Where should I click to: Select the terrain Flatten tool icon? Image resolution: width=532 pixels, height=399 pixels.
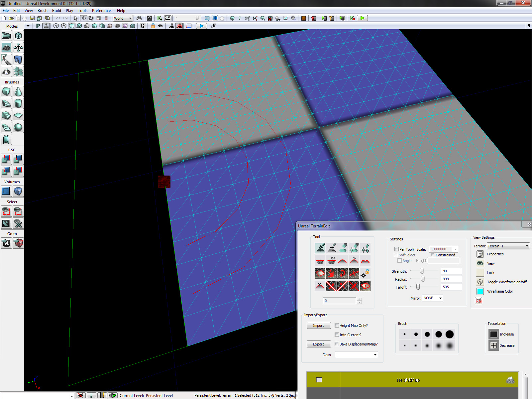click(320, 261)
